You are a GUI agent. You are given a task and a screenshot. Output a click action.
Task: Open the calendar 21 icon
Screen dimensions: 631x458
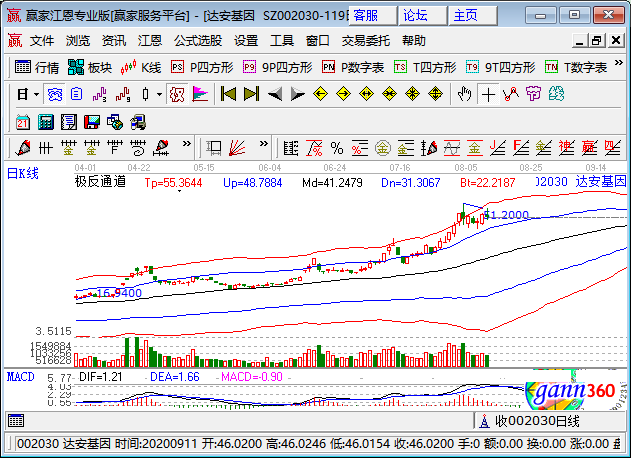23,122
